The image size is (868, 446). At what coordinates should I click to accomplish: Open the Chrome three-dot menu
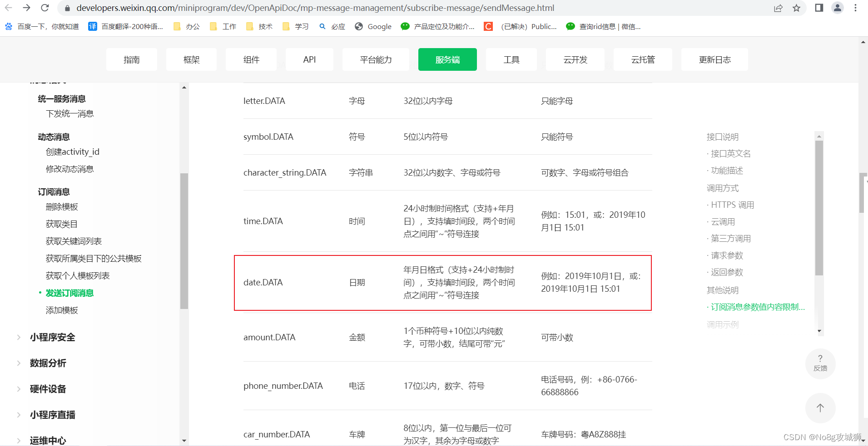click(855, 8)
